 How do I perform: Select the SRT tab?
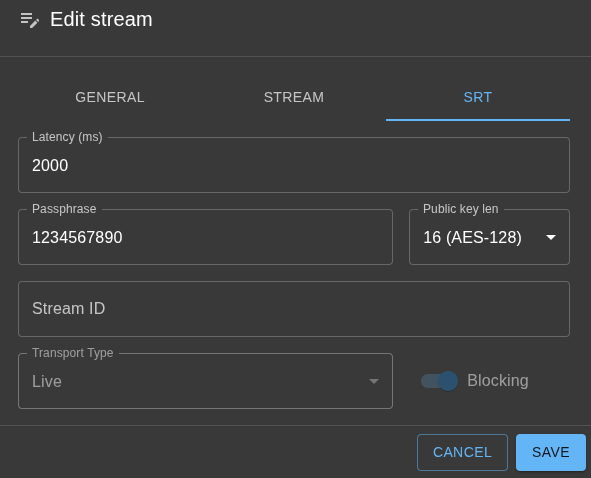pyautogui.click(x=478, y=97)
